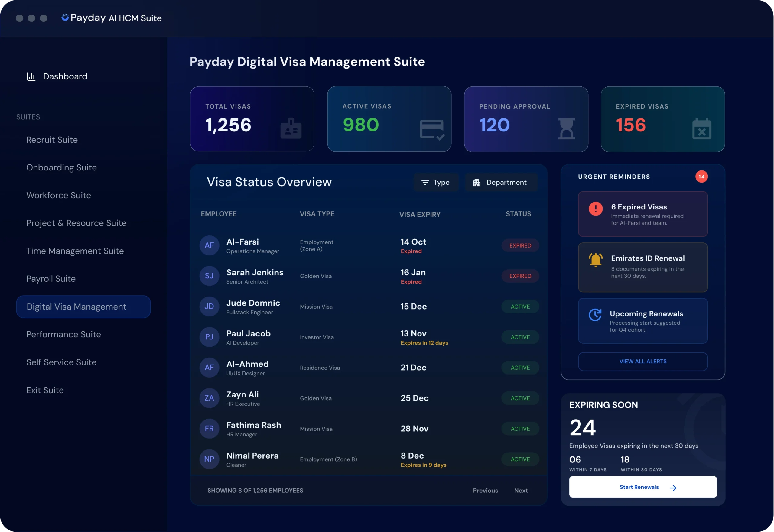Select the Recruit Suite menu item
This screenshot has width=774, height=532.
click(x=52, y=140)
